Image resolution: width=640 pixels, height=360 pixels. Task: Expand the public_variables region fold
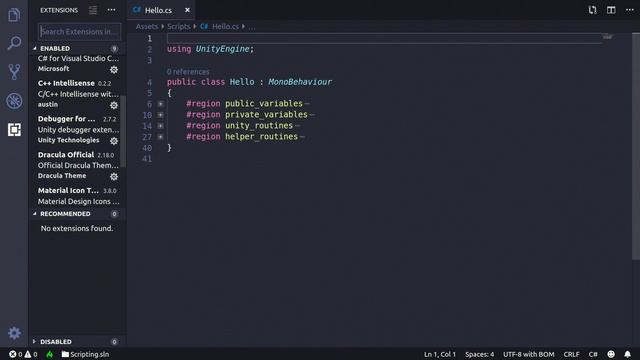pos(161,104)
